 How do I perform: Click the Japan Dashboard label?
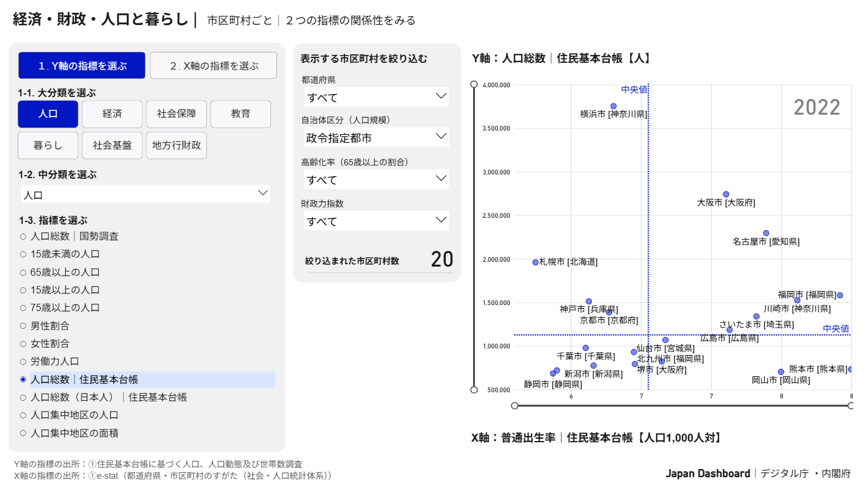707,473
